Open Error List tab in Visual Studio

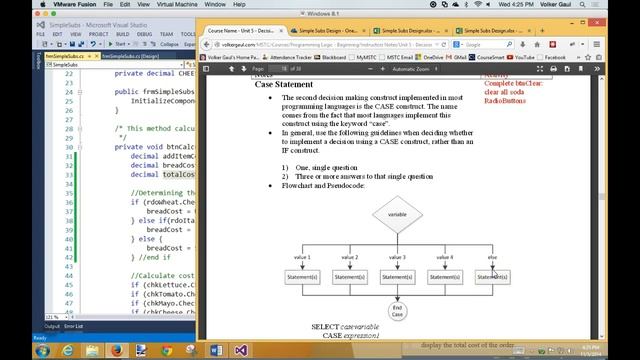73,326
